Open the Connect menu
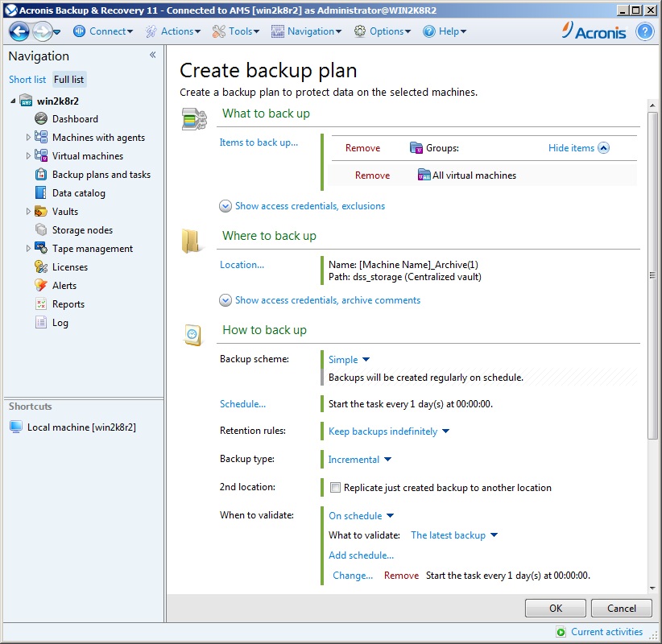The height and width of the screenshot is (644, 662). click(x=103, y=31)
